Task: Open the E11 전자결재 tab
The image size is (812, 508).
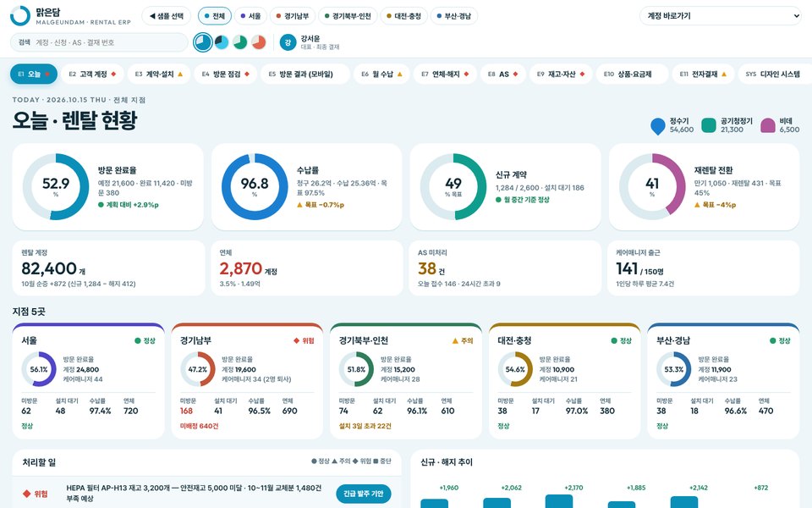Action: pos(703,75)
